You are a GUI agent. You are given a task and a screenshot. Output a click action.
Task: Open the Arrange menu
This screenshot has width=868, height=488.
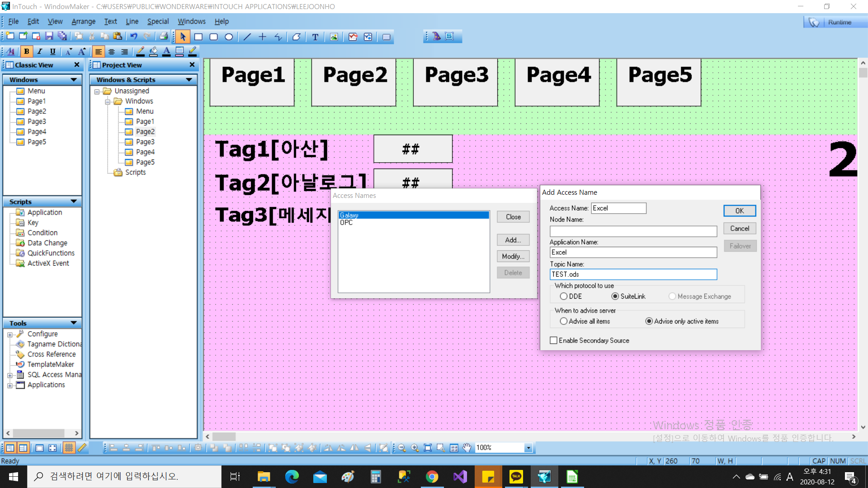(x=83, y=21)
